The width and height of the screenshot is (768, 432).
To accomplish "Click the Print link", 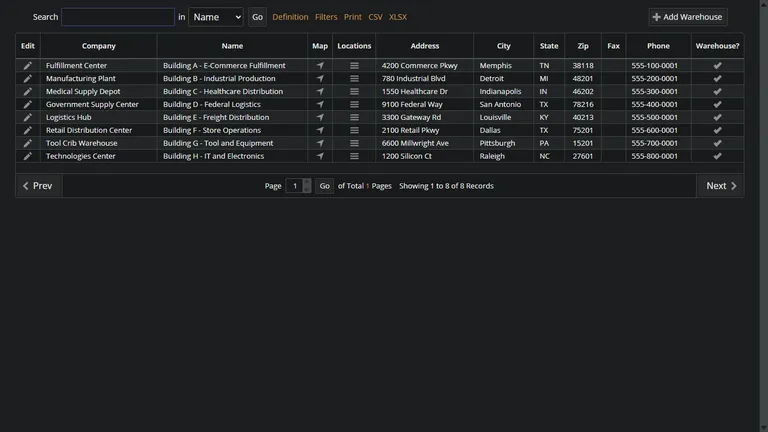I will [x=353, y=17].
